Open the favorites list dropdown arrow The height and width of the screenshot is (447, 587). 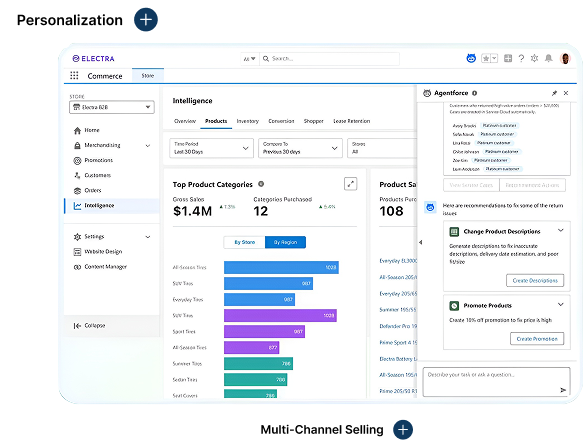tap(494, 58)
